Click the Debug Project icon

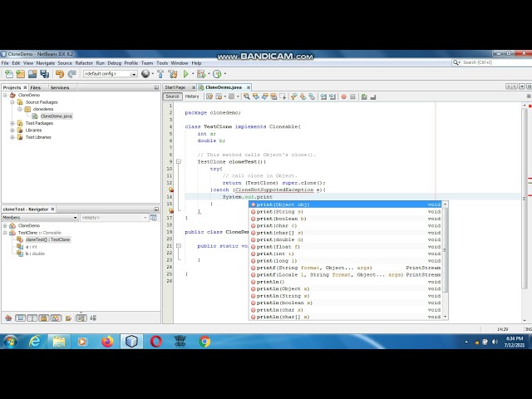201,74
